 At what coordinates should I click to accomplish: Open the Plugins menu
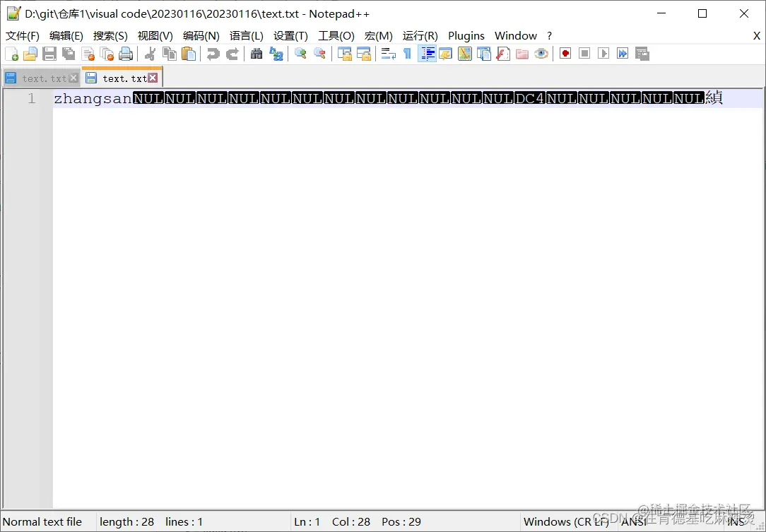click(x=466, y=35)
